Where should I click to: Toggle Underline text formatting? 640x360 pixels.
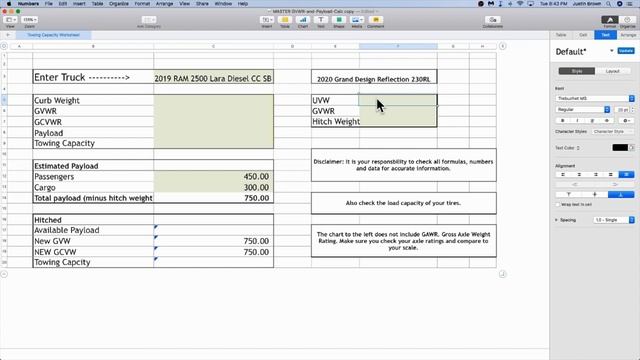pyautogui.click(x=592, y=121)
